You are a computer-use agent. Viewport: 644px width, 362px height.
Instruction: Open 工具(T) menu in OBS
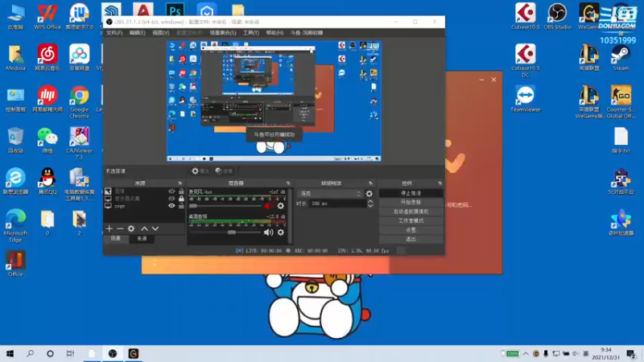[250, 33]
